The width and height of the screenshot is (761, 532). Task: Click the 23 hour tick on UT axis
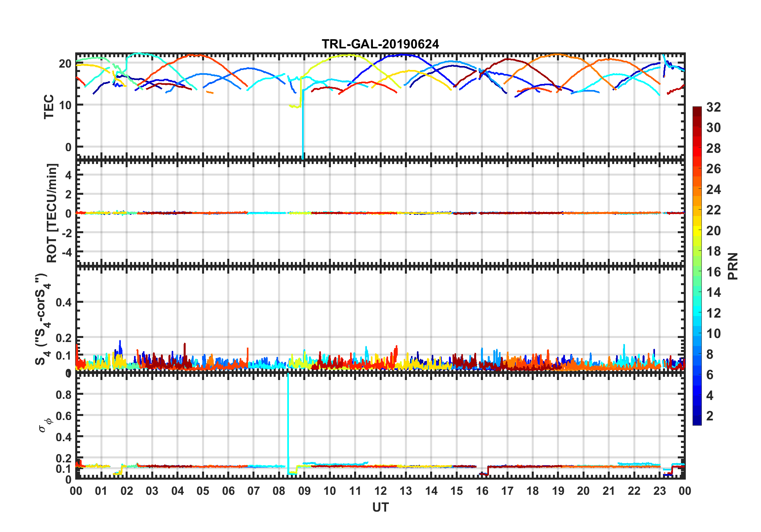[659, 491]
